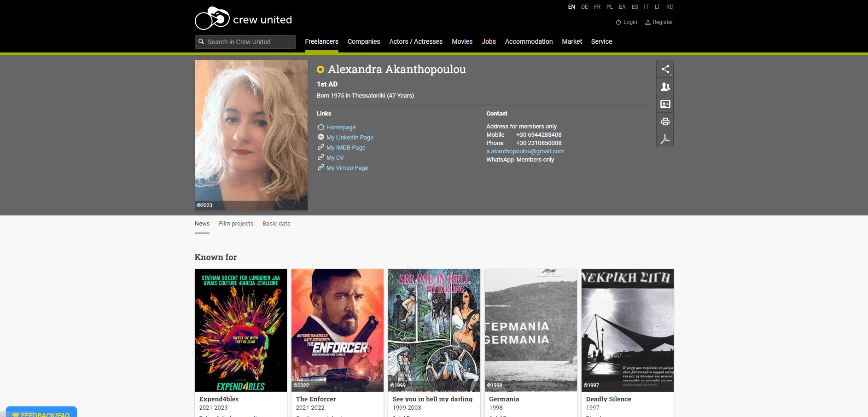Switch the site language to DE
The image size is (868, 417).
coord(584,7)
